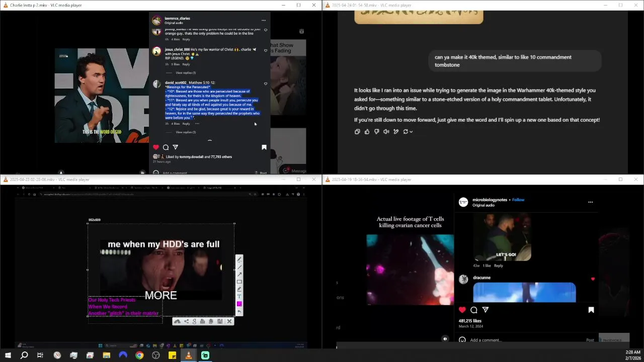Screen dimensions: 644x362
Task: Open comments on the lawrence_diaries post
Action: pyautogui.click(x=166, y=147)
